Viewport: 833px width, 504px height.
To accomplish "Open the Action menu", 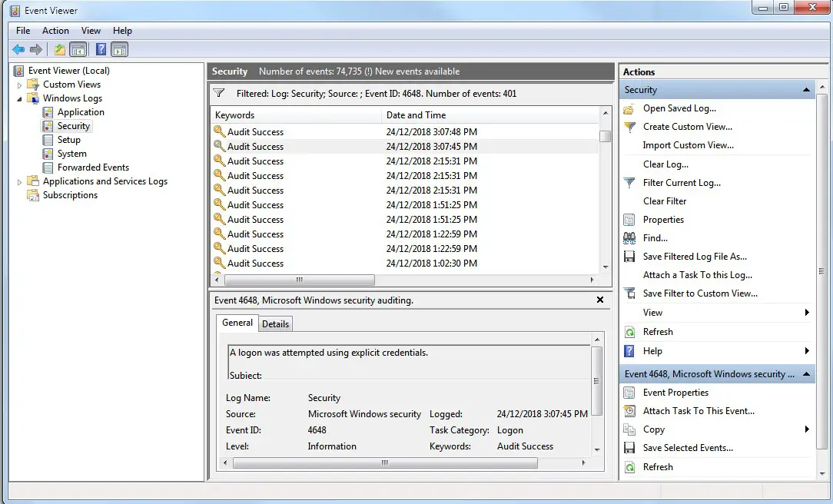I will click(56, 31).
